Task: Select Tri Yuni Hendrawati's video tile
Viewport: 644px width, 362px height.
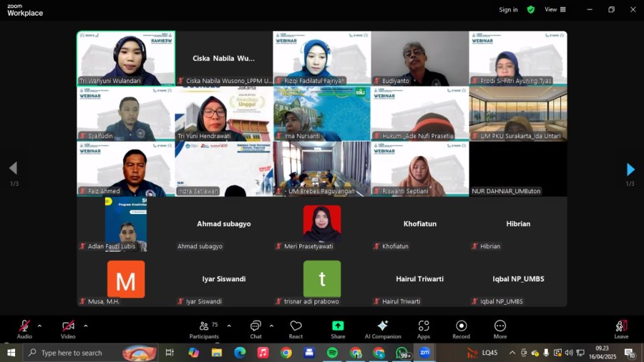Action: (224, 113)
